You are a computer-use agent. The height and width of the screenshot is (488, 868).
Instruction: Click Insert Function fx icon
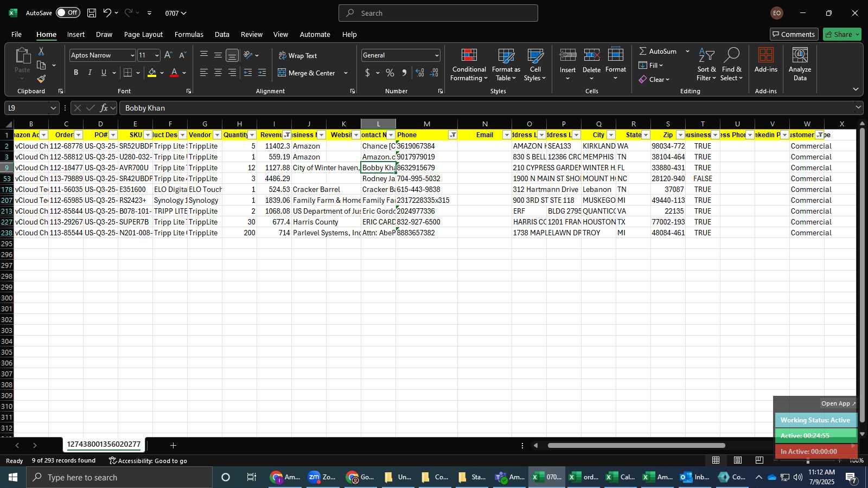[104, 108]
